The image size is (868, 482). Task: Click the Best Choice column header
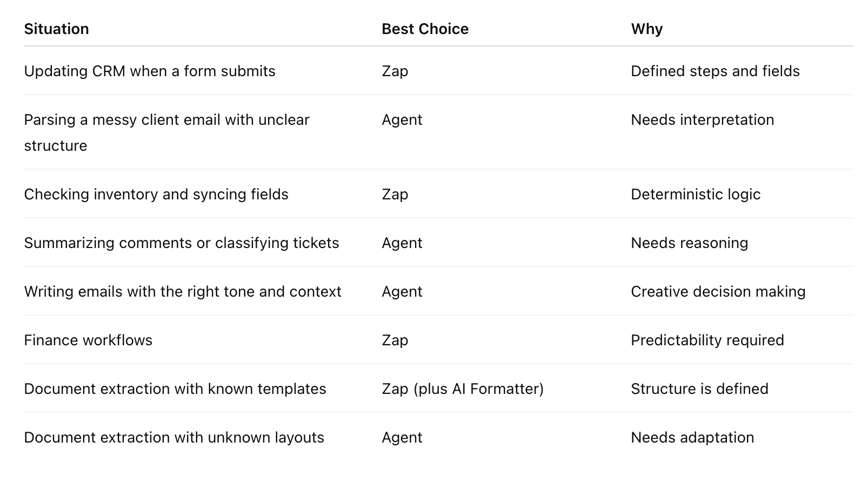(425, 29)
